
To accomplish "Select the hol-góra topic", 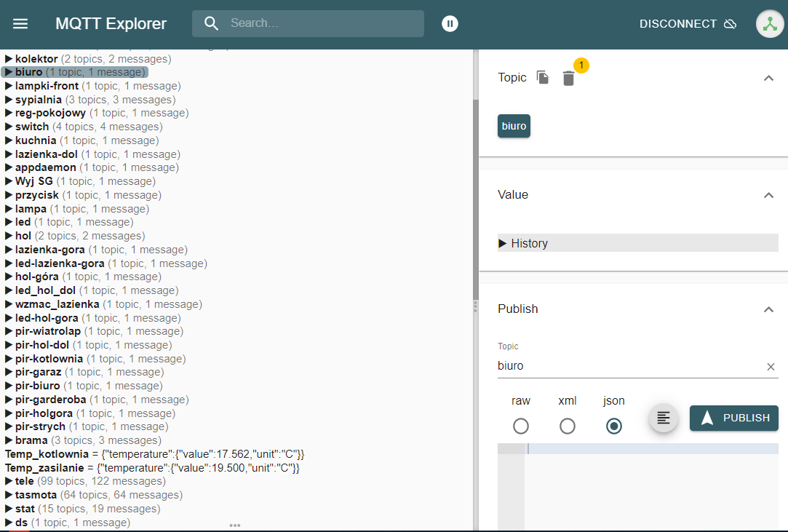I will tap(84, 277).
